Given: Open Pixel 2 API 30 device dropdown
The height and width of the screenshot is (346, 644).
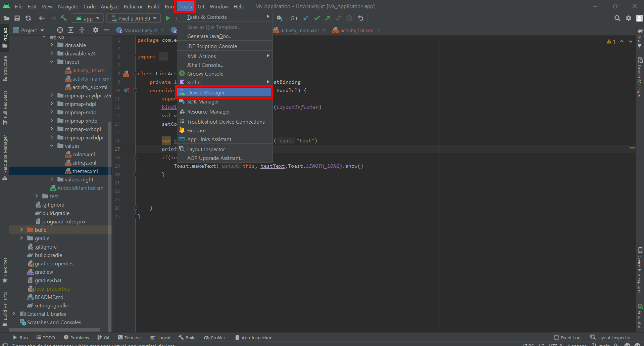Looking at the screenshot, I should pyautogui.click(x=134, y=18).
